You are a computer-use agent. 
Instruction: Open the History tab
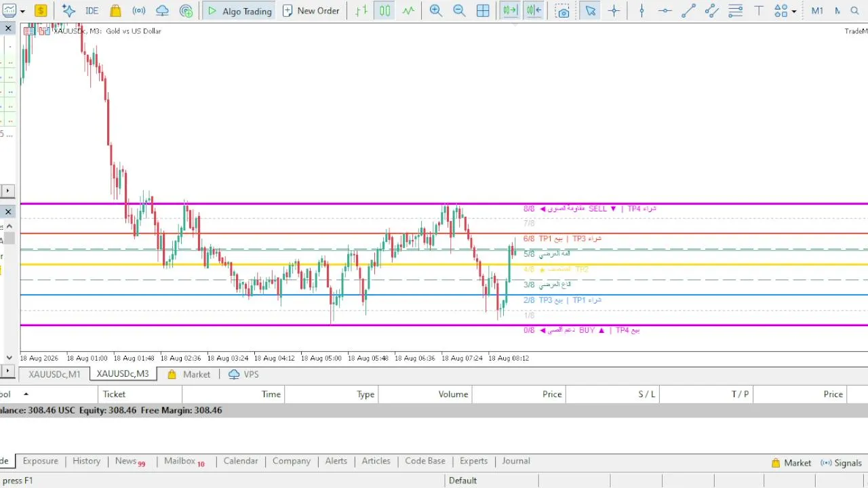(x=86, y=461)
